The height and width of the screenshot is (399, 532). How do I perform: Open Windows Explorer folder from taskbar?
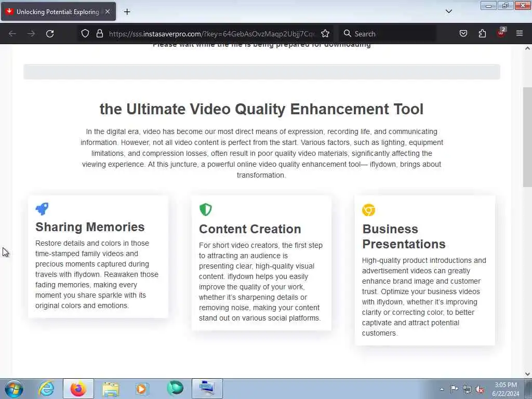coord(111,389)
